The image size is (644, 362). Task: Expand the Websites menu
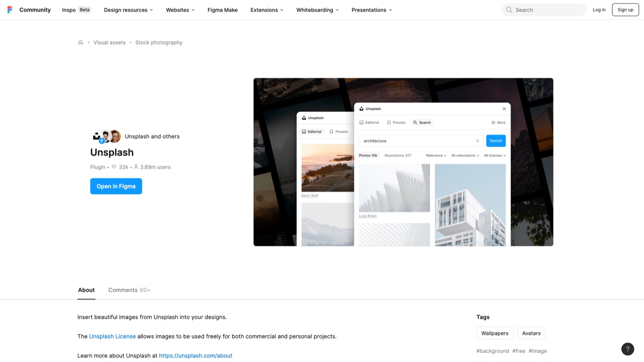pos(180,10)
